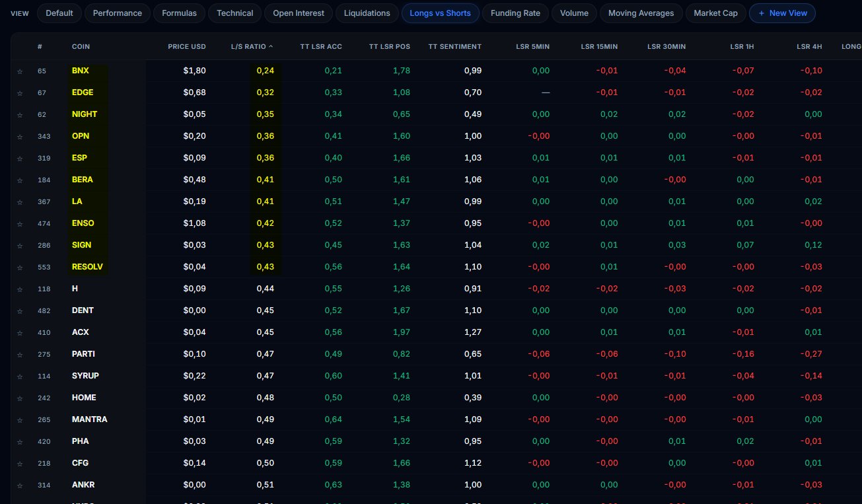The height and width of the screenshot is (504, 862).
Task: Mark BERA as favorite via star
Action: [x=20, y=180]
